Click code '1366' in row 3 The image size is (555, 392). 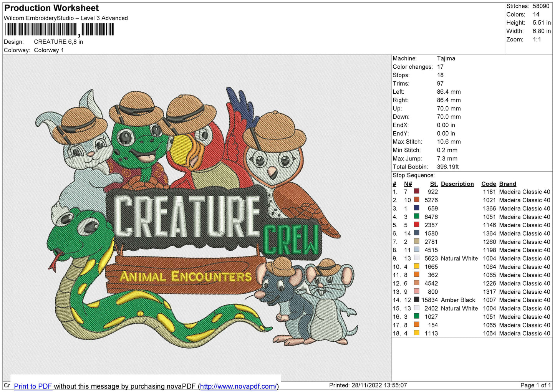coord(489,208)
